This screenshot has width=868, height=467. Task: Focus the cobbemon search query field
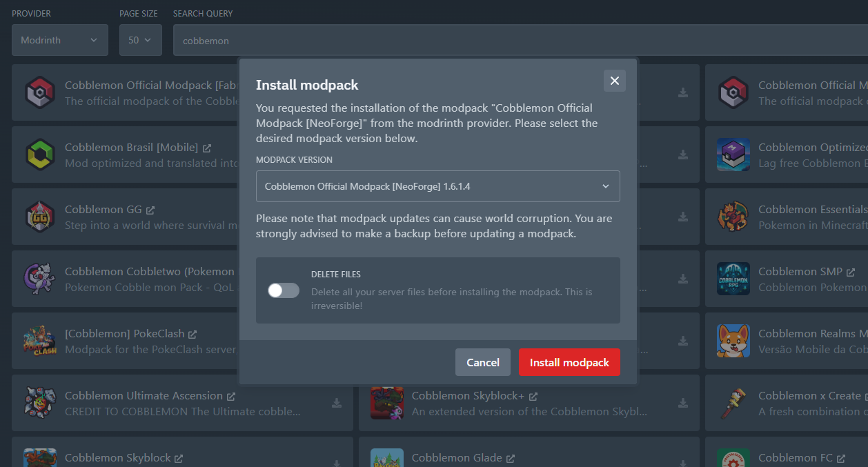pyautogui.click(x=517, y=41)
